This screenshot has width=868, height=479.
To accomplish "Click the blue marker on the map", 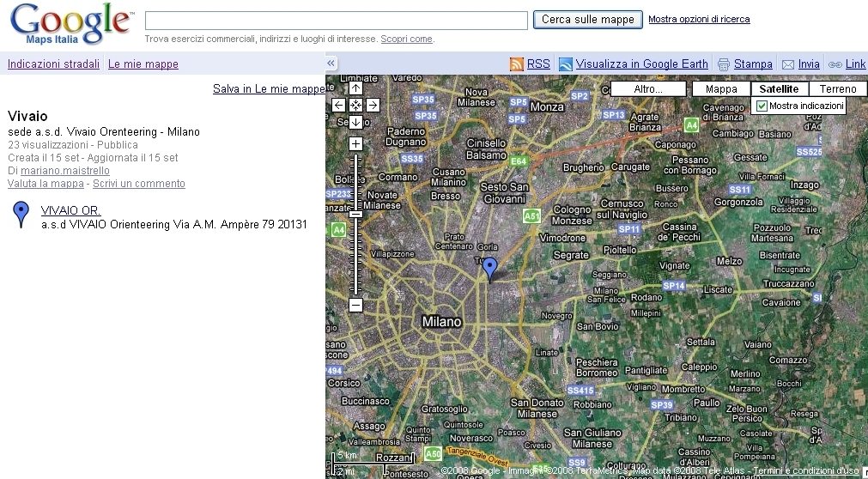I will click(490, 269).
